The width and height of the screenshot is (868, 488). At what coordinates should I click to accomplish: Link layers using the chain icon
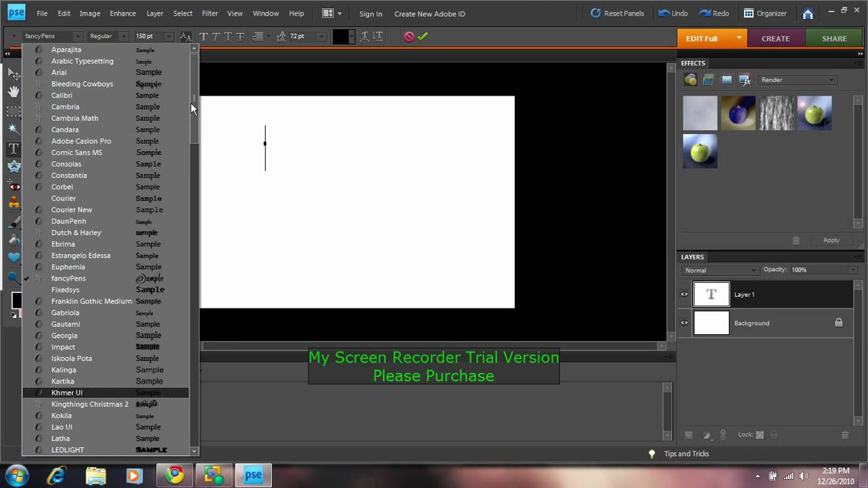click(x=723, y=435)
